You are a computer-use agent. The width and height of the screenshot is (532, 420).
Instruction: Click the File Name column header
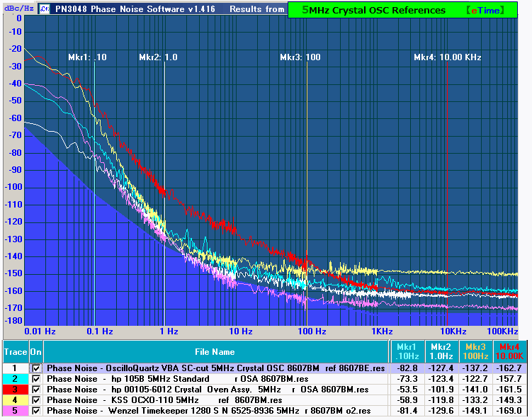coord(214,351)
